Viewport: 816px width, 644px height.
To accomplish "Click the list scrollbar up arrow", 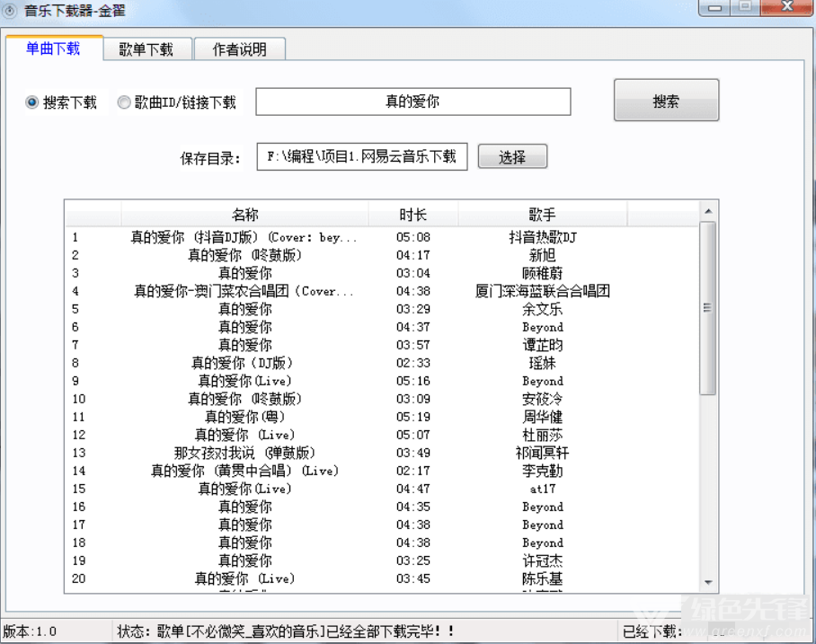I will [708, 211].
